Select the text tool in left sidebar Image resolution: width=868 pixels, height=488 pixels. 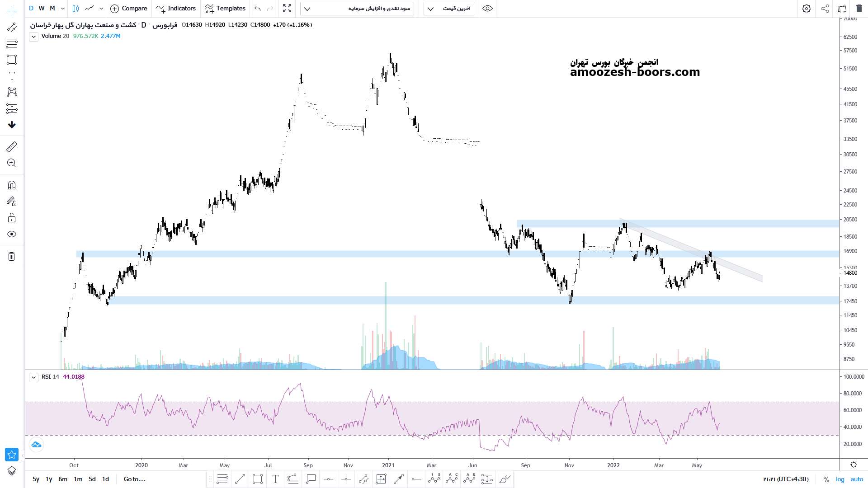(12, 76)
